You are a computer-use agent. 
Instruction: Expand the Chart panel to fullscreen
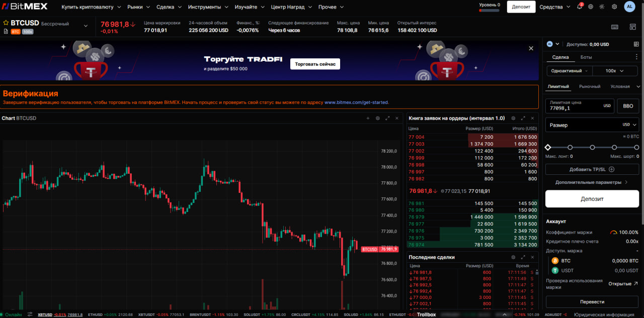pyautogui.click(x=387, y=118)
